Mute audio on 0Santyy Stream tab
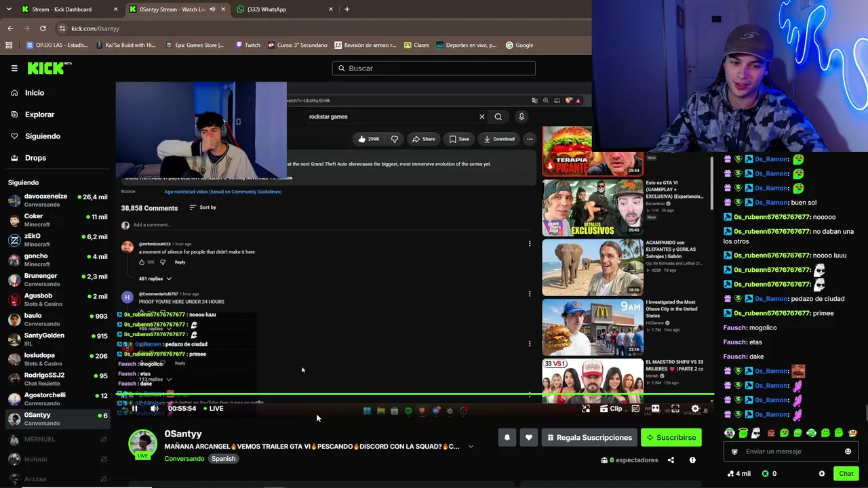 coord(212,9)
